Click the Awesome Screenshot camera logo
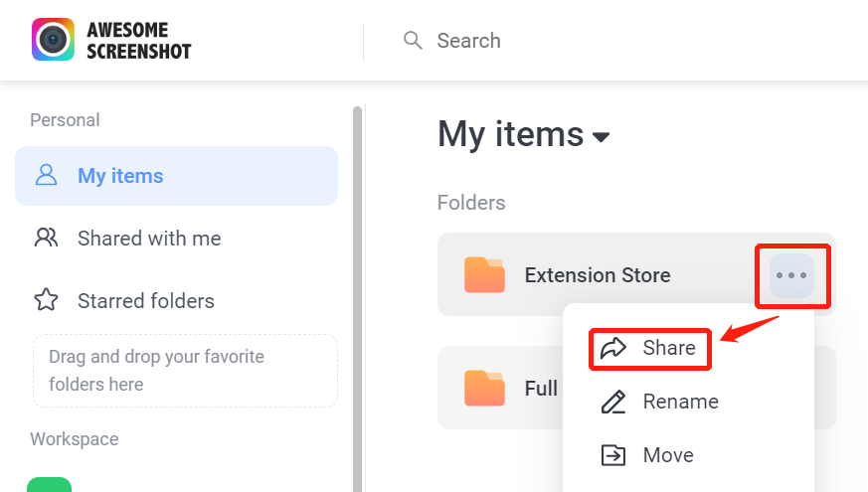 click(x=53, y=40)
